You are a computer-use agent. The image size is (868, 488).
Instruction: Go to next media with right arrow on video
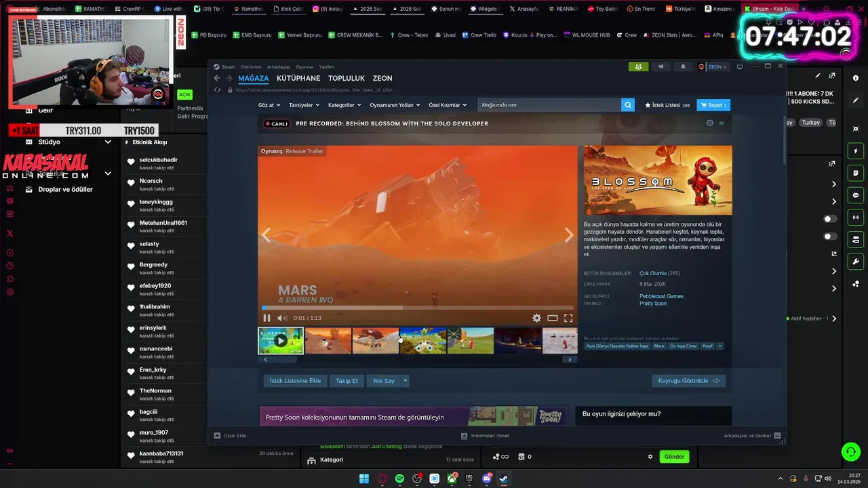pos(568,235)
